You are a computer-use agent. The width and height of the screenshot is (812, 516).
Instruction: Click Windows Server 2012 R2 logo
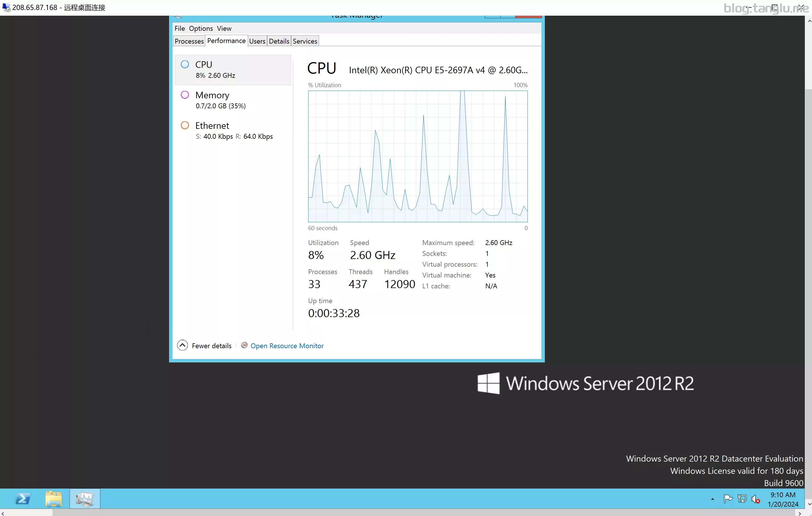point(585,383)
